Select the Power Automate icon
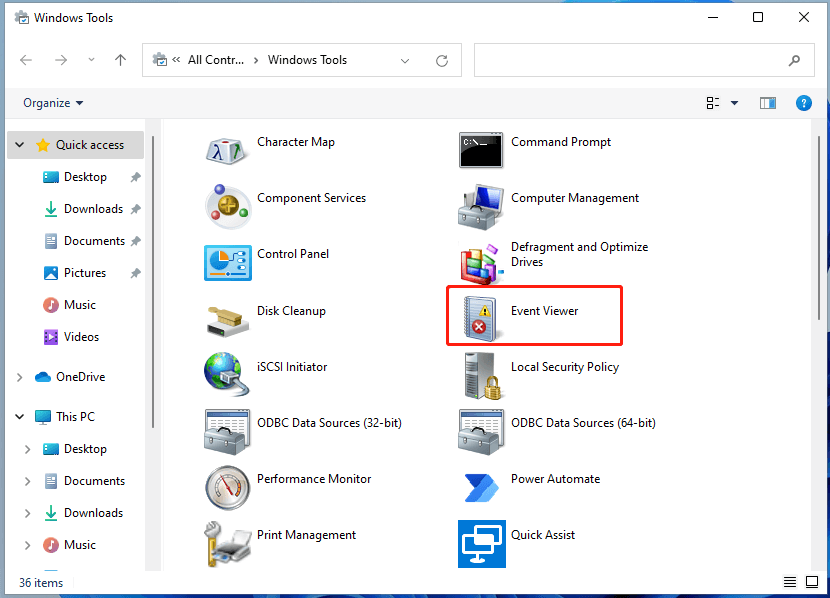 tap(481, 487)
